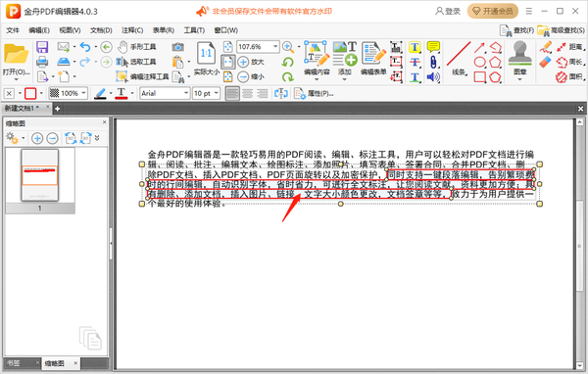The height and width of the screenshot is (374, 588).
Task: Open the 注释(C) menu
Action: click(132, 30)
